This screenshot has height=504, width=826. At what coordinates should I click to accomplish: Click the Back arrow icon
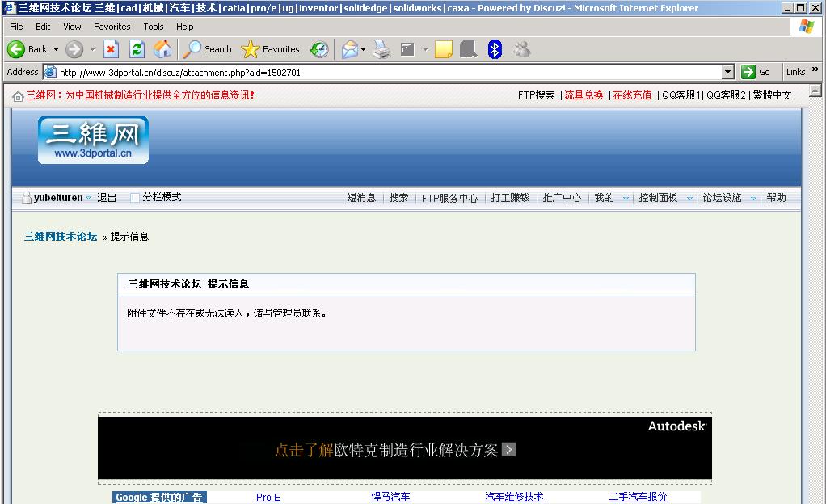pyautogui.click(x=16, y=49)
